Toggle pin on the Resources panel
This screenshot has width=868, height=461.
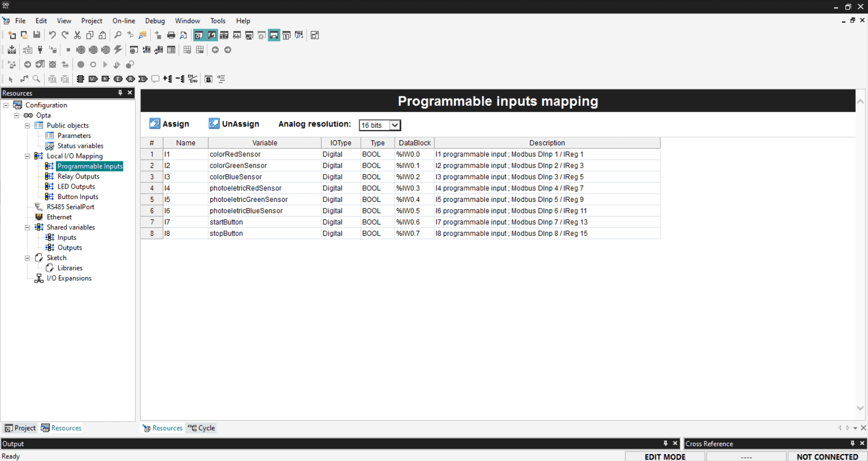120,93
